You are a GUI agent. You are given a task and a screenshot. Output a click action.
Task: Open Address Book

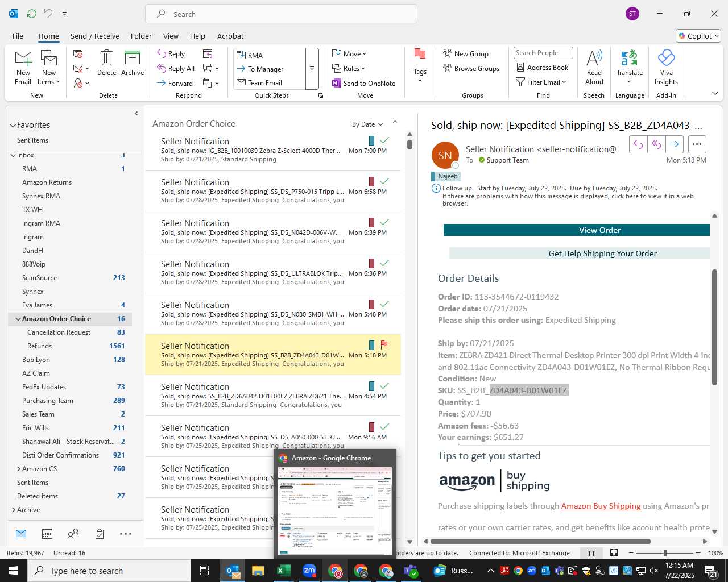(x=543, y=68)
